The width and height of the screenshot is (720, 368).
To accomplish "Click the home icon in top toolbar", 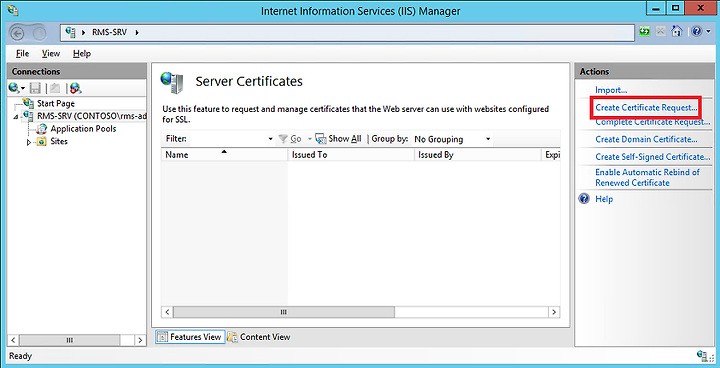I will click(x=677, y=32).
